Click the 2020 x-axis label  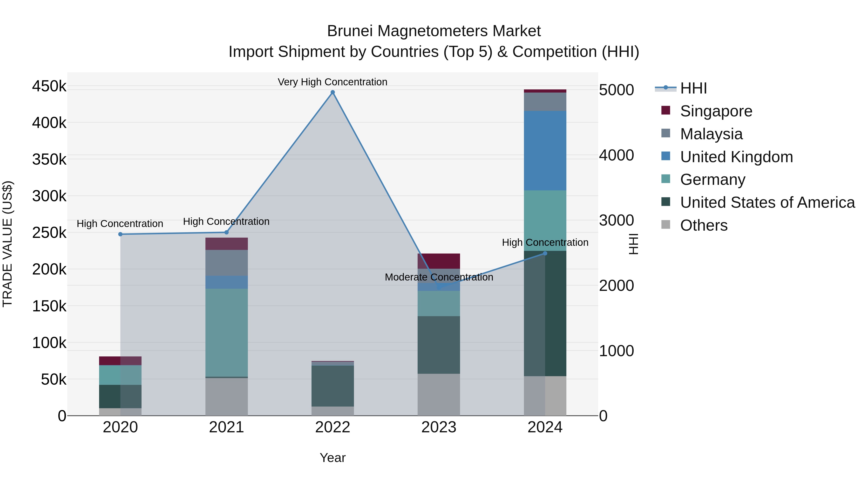(x=120, y=427)
